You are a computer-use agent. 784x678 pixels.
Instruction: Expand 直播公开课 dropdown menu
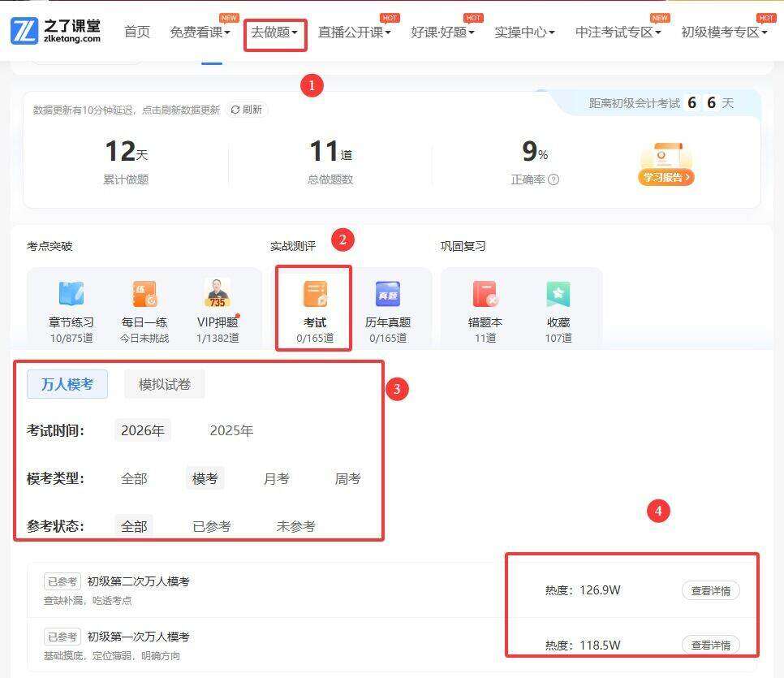(354, 32)
